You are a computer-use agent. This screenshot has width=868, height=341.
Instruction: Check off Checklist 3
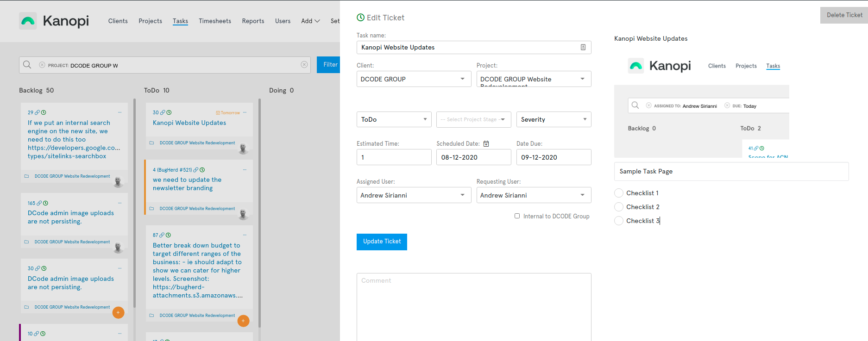point(619,221)
